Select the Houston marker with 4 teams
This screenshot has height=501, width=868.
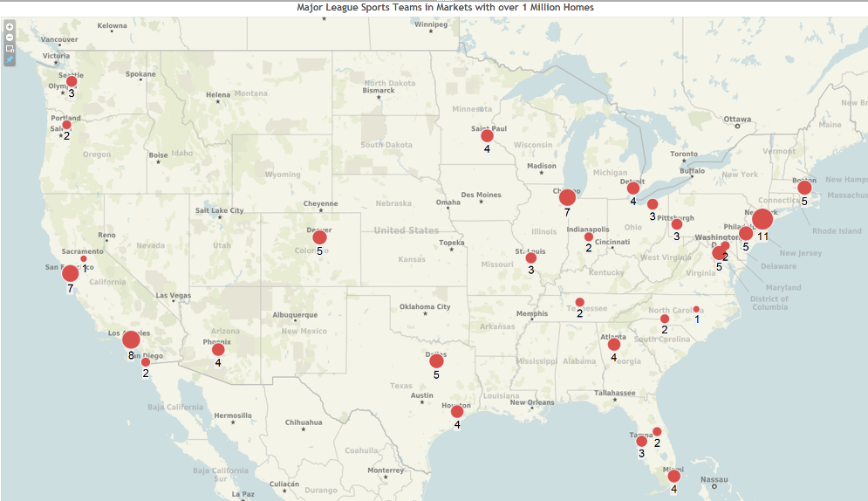[x=457, y=412]
